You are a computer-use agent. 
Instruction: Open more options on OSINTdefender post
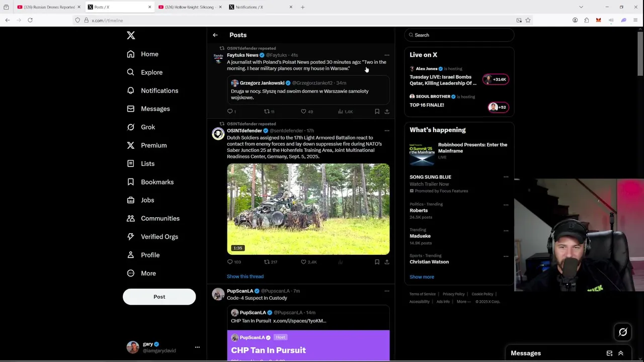tap(386, 131)
